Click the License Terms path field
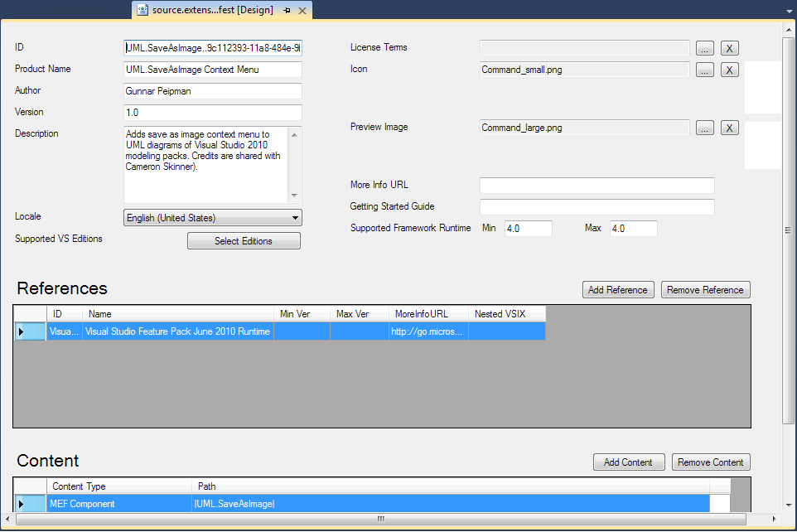 [585, 48]
